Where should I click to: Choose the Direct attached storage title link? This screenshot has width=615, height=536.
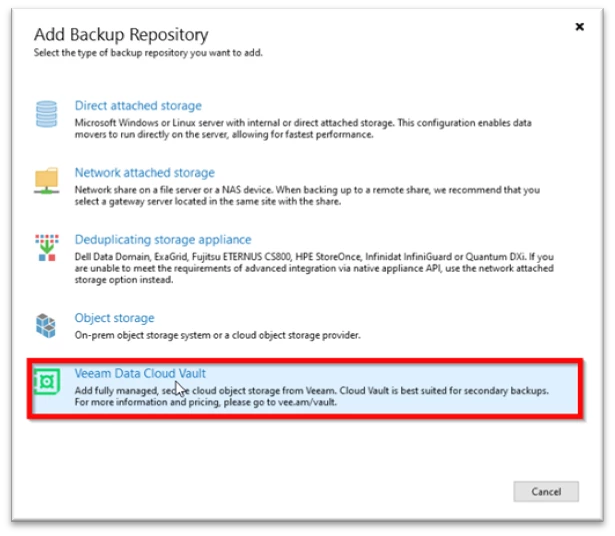tap(138, 106)
